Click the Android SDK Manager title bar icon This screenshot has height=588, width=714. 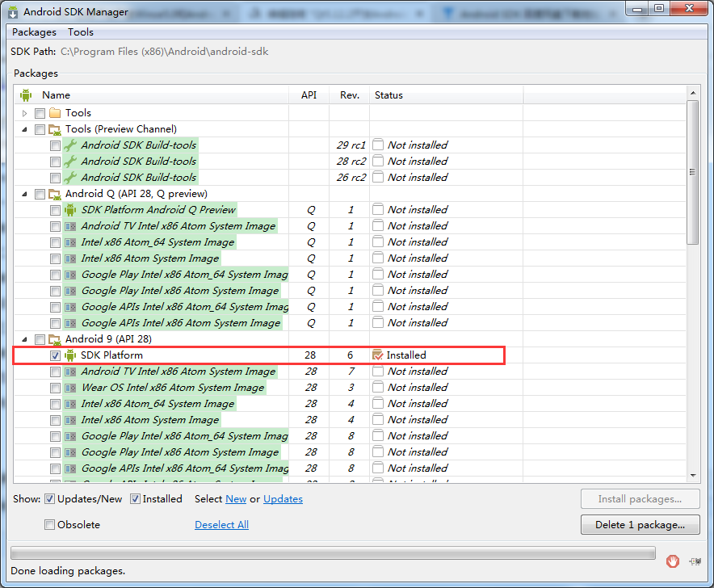tap(13, 12)
